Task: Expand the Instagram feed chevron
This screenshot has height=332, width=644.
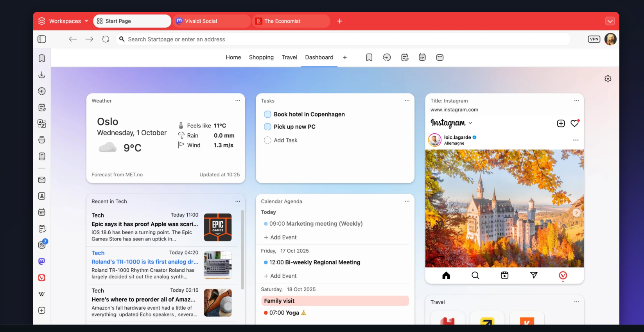Action: pos(470,123)
